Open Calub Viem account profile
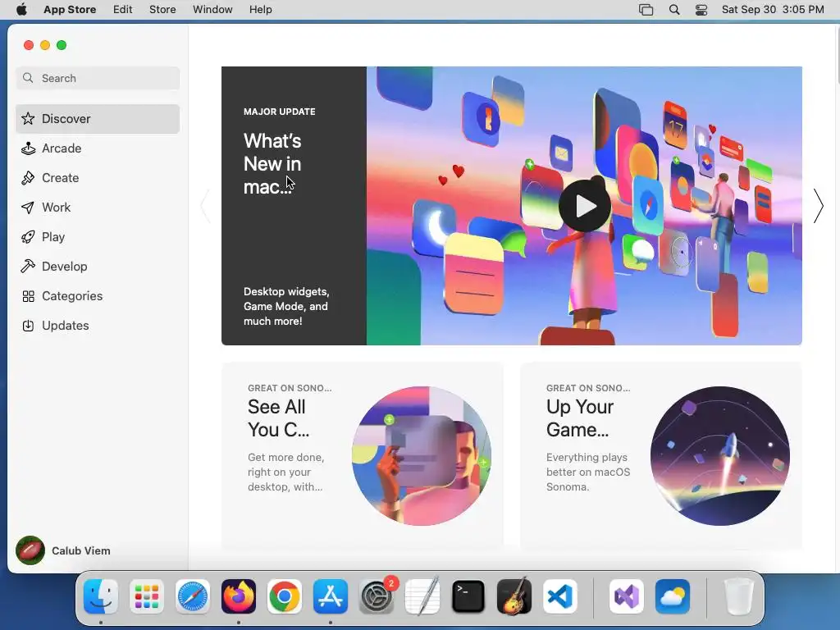Viewport: 840px width, 630px height. [63, 550]
